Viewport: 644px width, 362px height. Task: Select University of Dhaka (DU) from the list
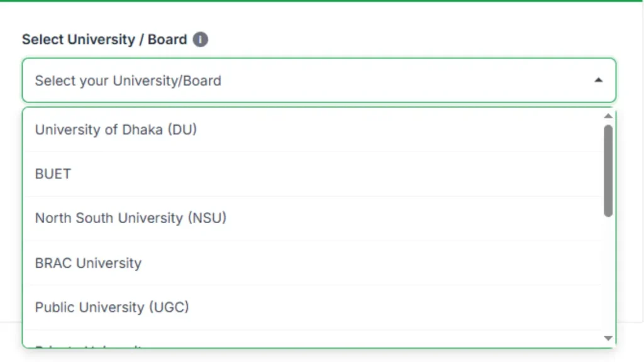[x=116, y=129]
